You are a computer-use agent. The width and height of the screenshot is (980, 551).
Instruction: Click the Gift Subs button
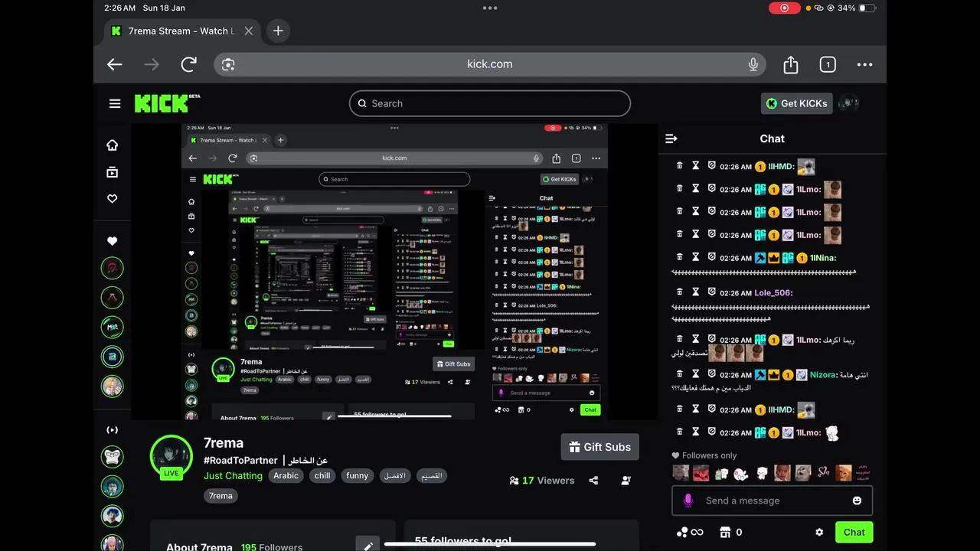click(599, 447)
